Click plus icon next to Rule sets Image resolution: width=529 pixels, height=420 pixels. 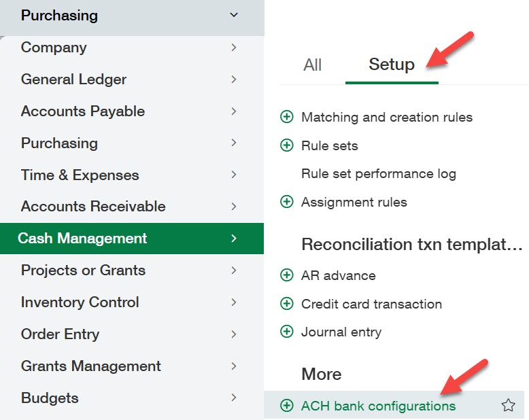pos(287,145)
